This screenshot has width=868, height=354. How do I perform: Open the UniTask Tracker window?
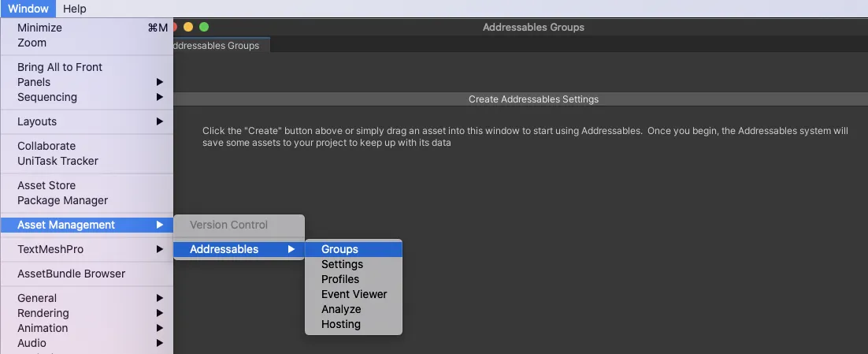point(87,161)
